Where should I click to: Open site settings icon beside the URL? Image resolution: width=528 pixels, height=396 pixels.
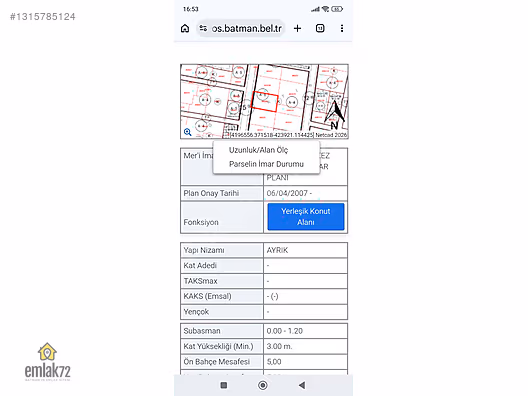click(x=203, y=28)
